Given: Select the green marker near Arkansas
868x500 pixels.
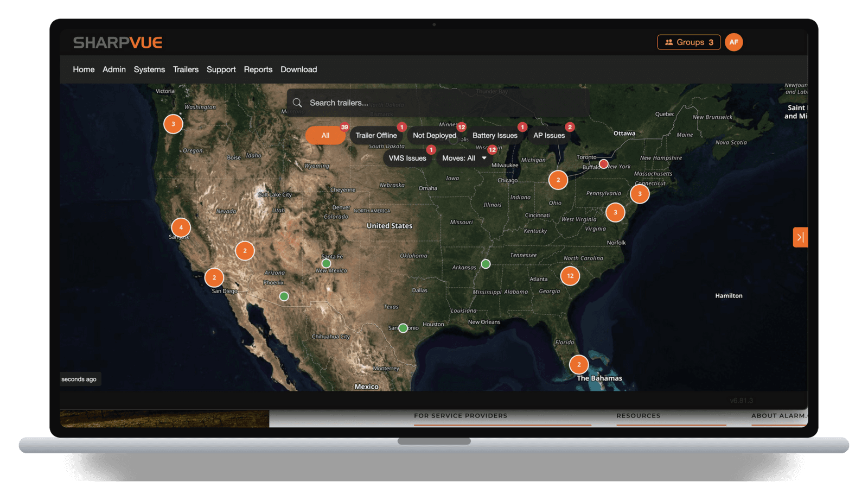Looking at the screenshot, I should 486,264.
